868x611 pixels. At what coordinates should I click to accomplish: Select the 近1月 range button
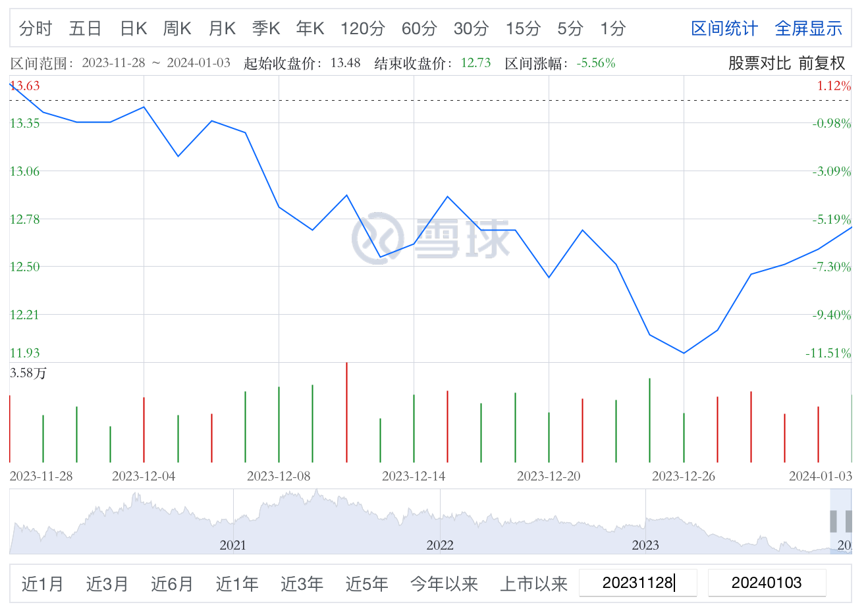pyautogui.click(x=43, y=584)
